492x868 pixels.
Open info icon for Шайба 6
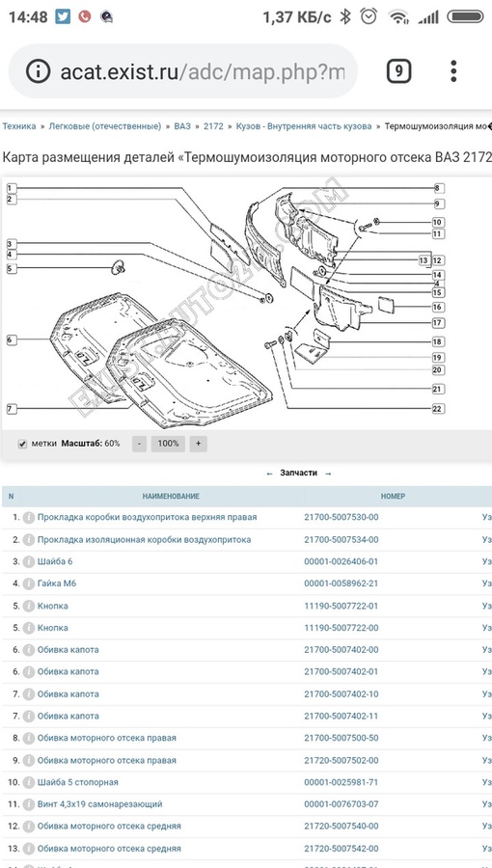pos(29,562)
